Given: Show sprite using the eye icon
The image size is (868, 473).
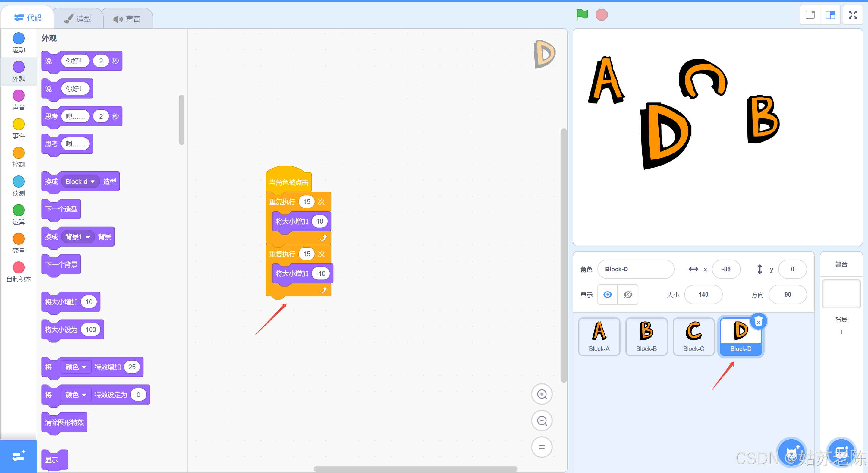Looking at the screenshot, I should [607, 295].
